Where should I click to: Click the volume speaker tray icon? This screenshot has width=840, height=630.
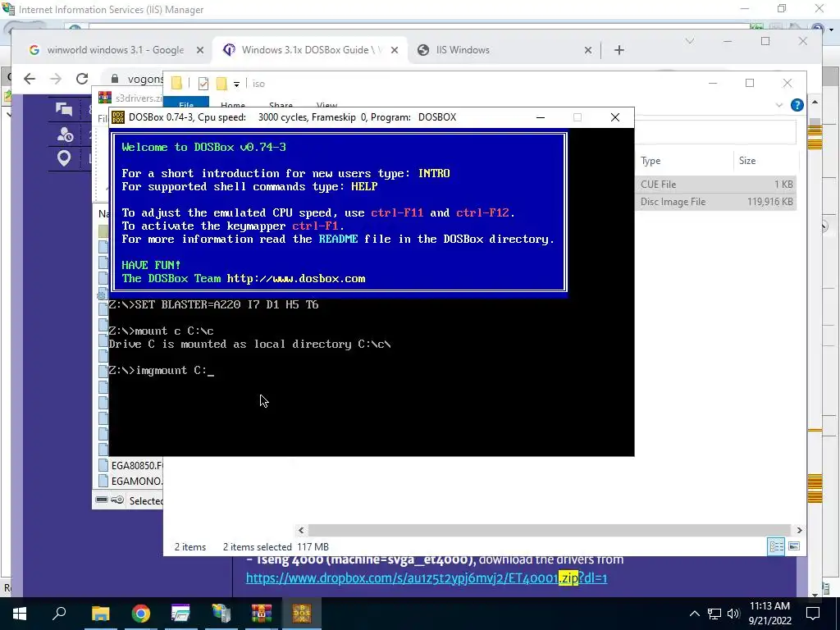(x=733, y=614)
